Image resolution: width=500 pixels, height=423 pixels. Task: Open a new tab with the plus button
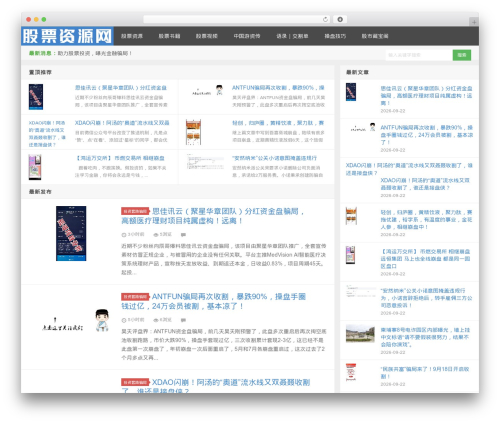pyautogui.click(x=474, y=22)
